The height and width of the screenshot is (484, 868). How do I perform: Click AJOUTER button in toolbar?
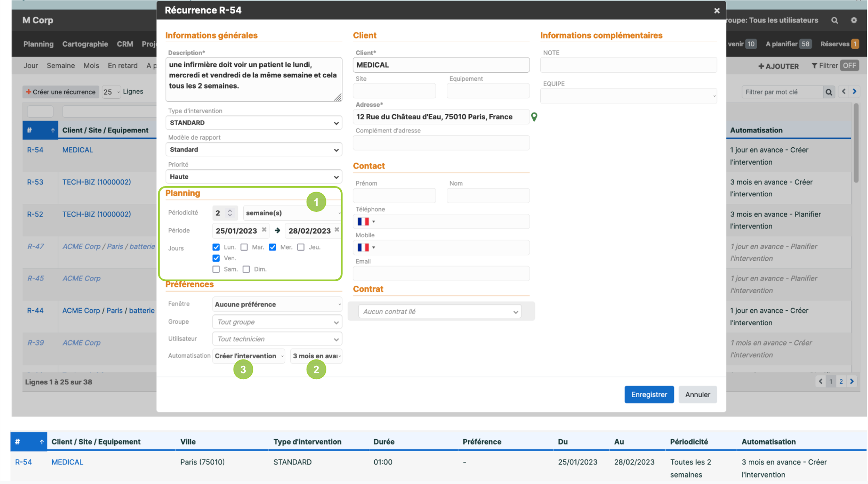pos(778,66)
